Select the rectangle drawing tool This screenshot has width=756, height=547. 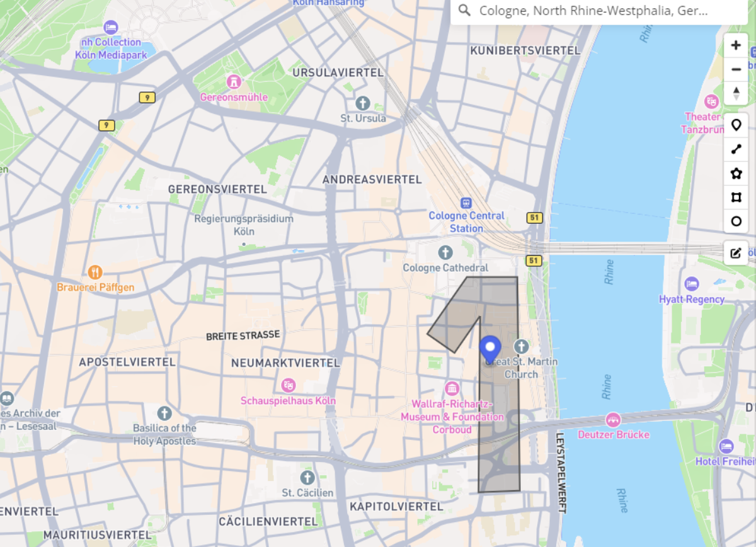736,198
